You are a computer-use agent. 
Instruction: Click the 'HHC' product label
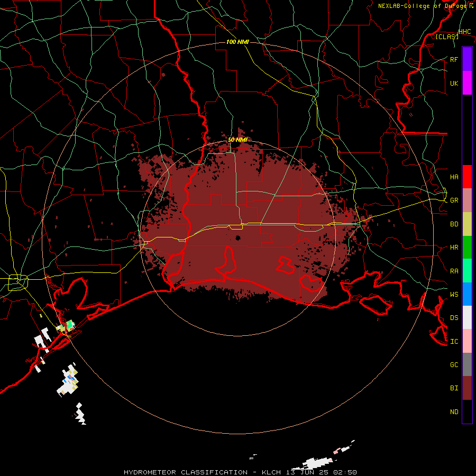[x=464, y=32]
